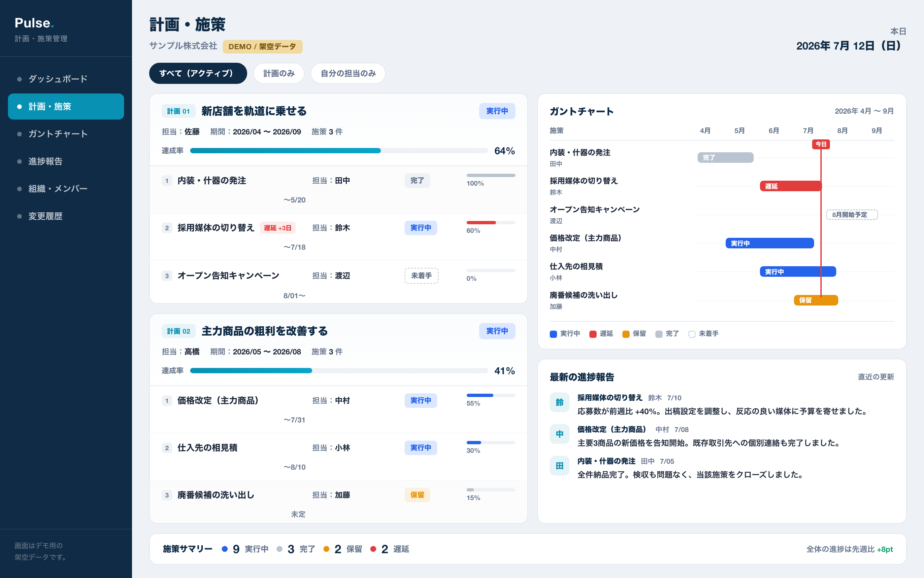Click the gray 完了 legend swatch
Screen dimensions: 924x578
[x=659, y=334]
